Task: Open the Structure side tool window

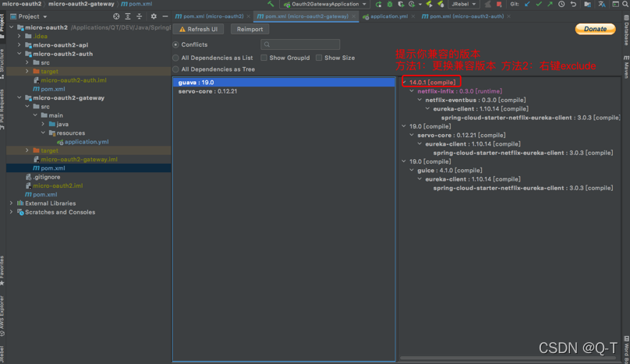Action: pyautogui.click(x=2, y=63)
